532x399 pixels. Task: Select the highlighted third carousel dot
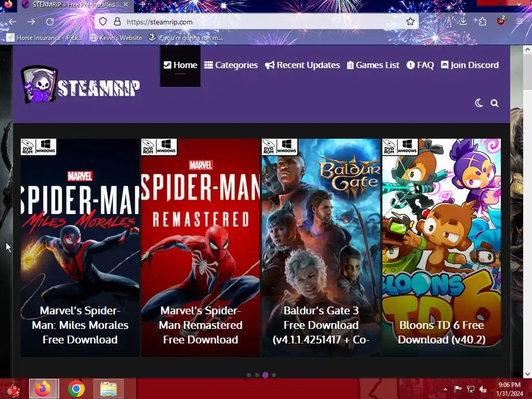point(265,375)
